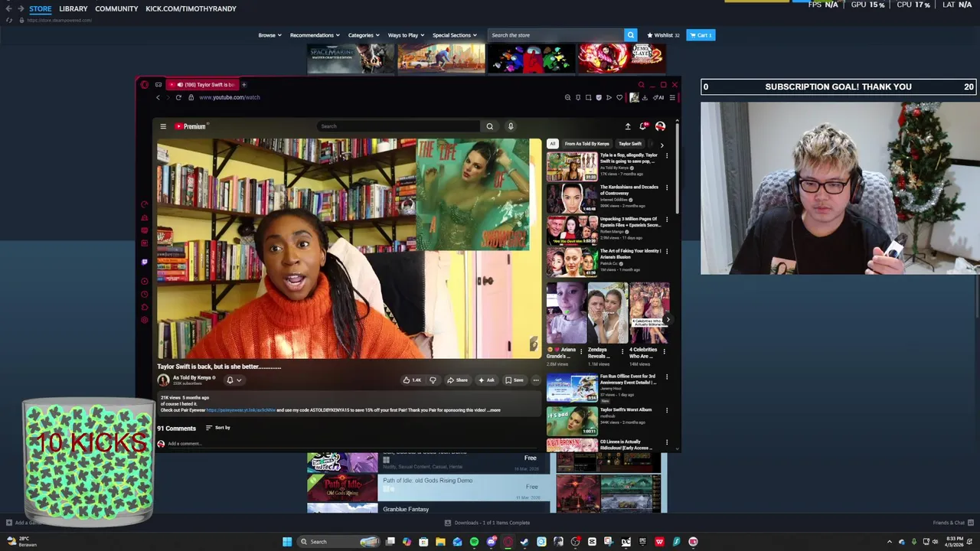Open Opera AI assistant button
Image resolution: width=980 pixels, height=551 pixels.
(x=658, y=97)
